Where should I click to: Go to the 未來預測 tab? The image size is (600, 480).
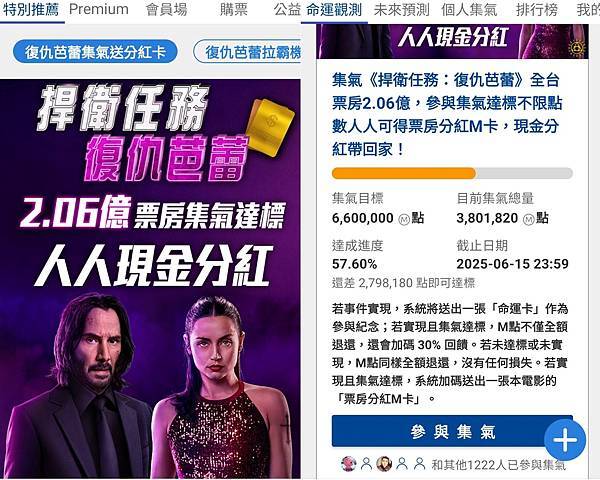[401, 10]
